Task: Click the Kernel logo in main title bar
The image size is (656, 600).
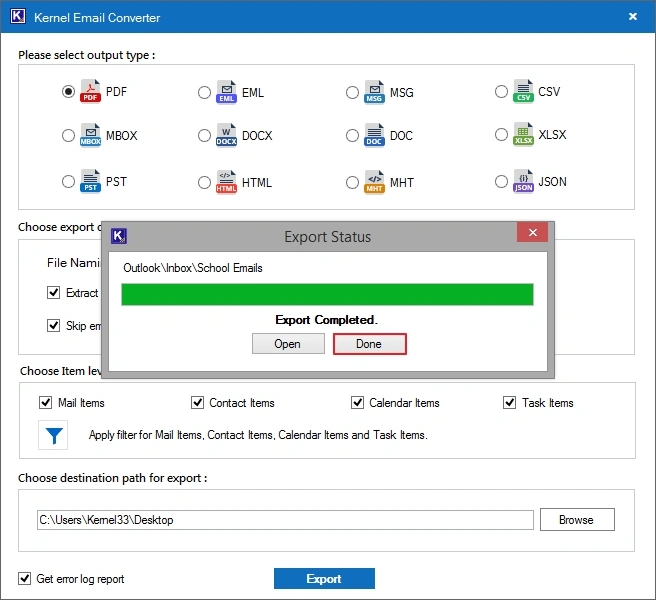Action: 18,17
